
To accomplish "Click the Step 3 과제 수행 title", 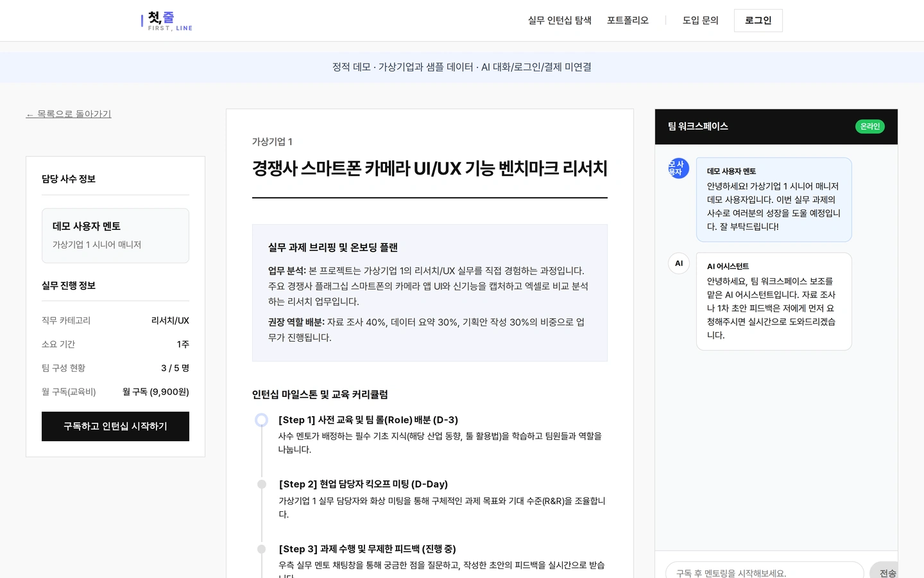I will (367, 549).
